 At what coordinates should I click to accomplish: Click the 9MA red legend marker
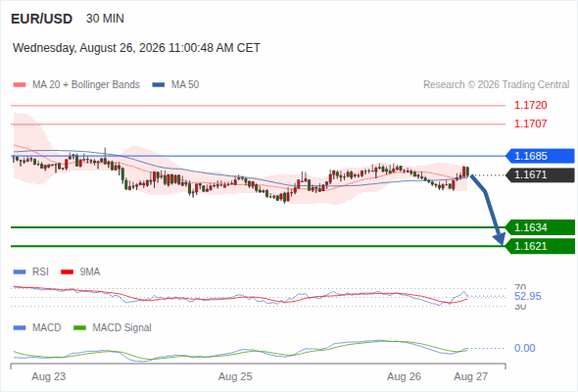pos(67,272)
